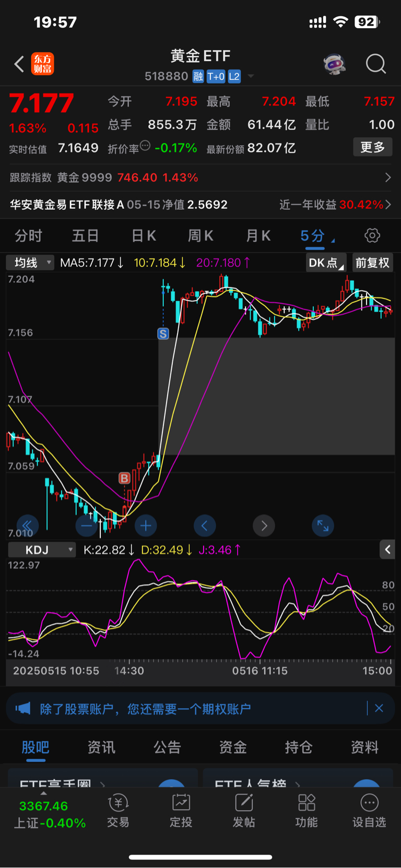Open 华安黄金易ETF联接A fund link

119,205
